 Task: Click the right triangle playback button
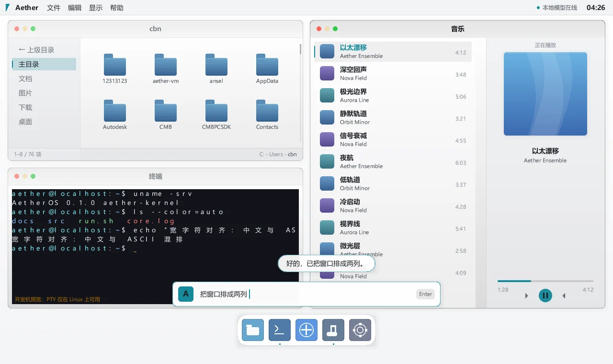527,296
